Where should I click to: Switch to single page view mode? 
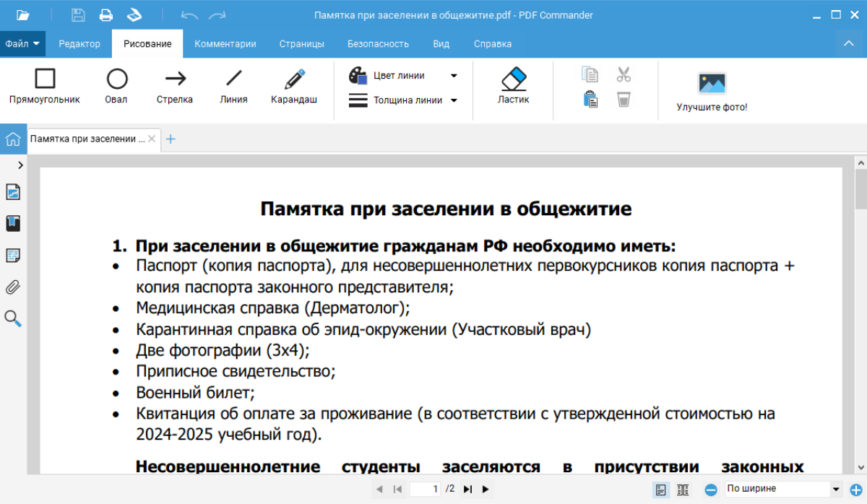[660, 490]
